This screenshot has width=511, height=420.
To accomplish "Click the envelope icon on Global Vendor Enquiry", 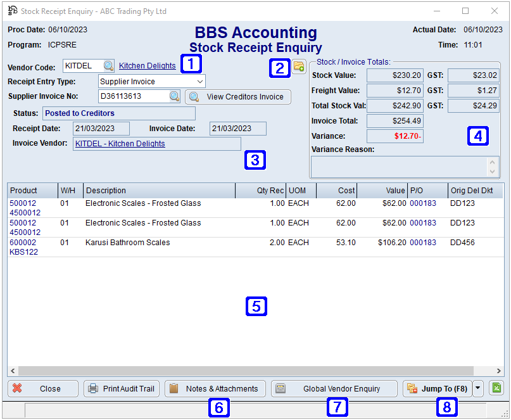I will pos(281,388).
